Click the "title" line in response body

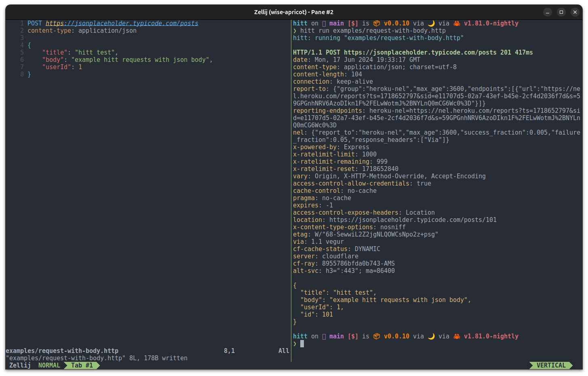point(338,293)
